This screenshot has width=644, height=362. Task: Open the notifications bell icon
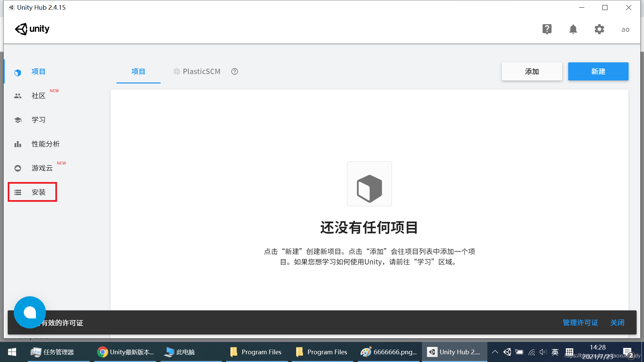tap(573, 29)
